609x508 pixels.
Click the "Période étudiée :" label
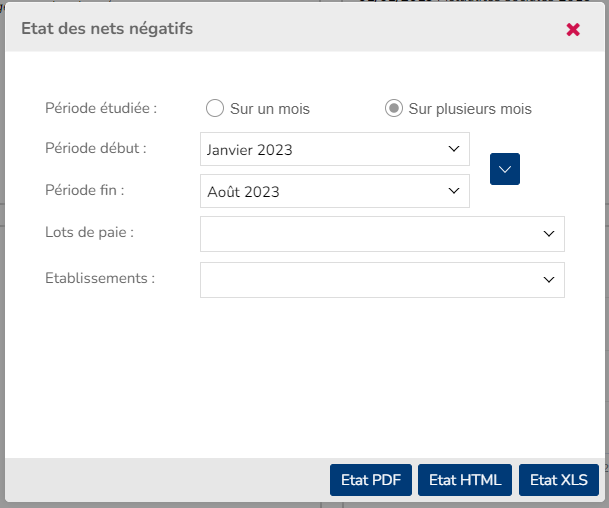click(102, 107)
